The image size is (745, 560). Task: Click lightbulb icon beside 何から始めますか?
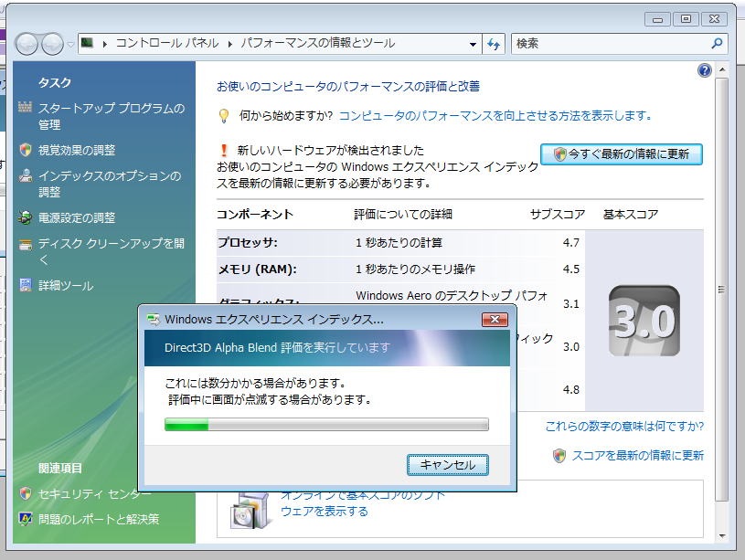point(224,116)
